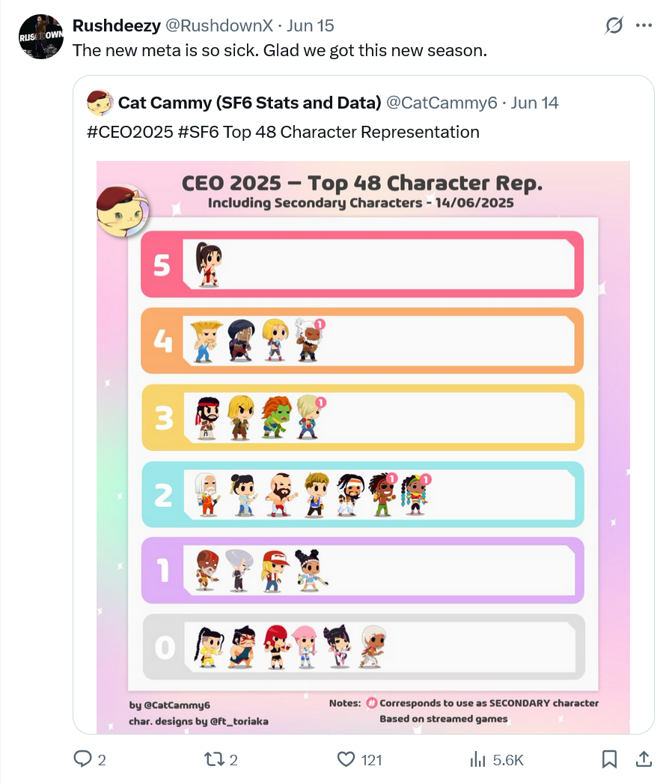Open Cat Cammy quoted author avatar
The width and height of the screenshot is (672, 784).
click(100, 103)
